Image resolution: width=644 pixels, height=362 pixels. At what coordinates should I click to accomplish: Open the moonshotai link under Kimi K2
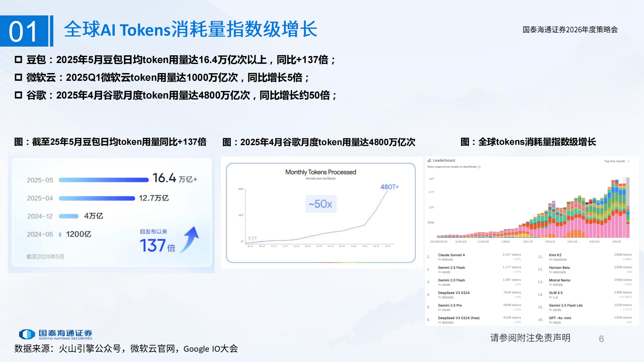559,259
